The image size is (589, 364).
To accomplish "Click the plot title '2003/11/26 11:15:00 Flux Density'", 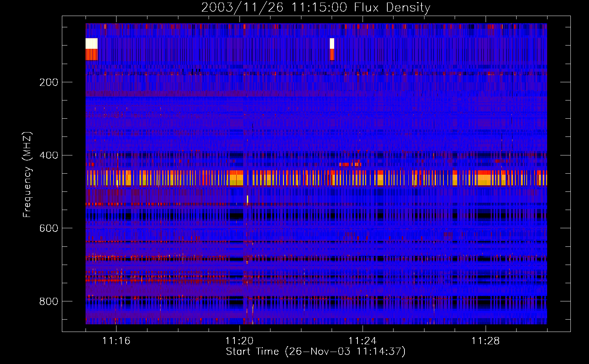I will pyautogui.click(x=316, y=7).
